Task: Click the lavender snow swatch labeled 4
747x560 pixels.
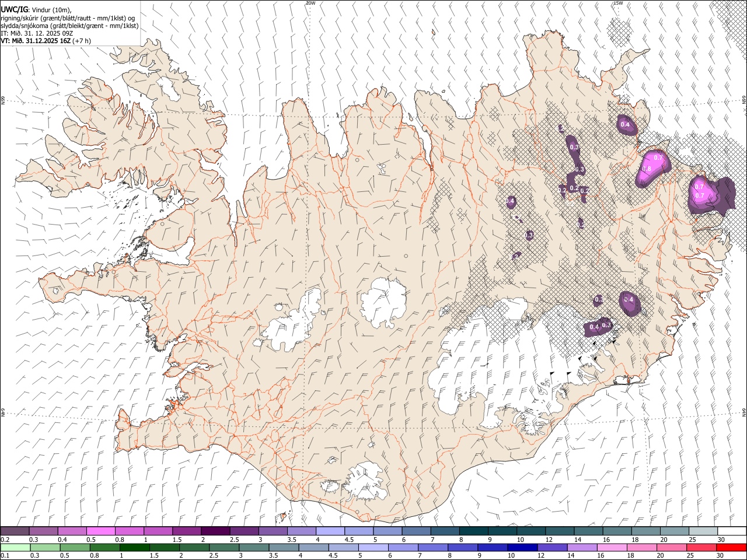Action: click(330, 531)
